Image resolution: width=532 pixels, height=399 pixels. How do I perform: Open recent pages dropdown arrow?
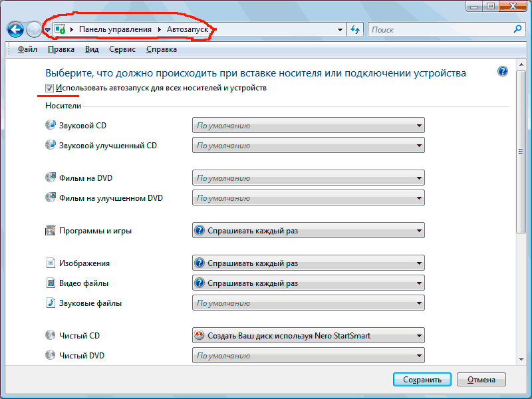(47, 30)
